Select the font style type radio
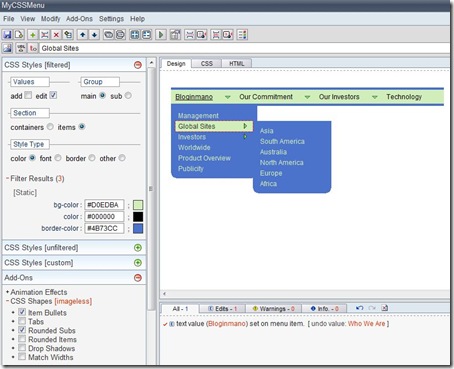Viewport: 454px width, 369px height. coord(58,158)
